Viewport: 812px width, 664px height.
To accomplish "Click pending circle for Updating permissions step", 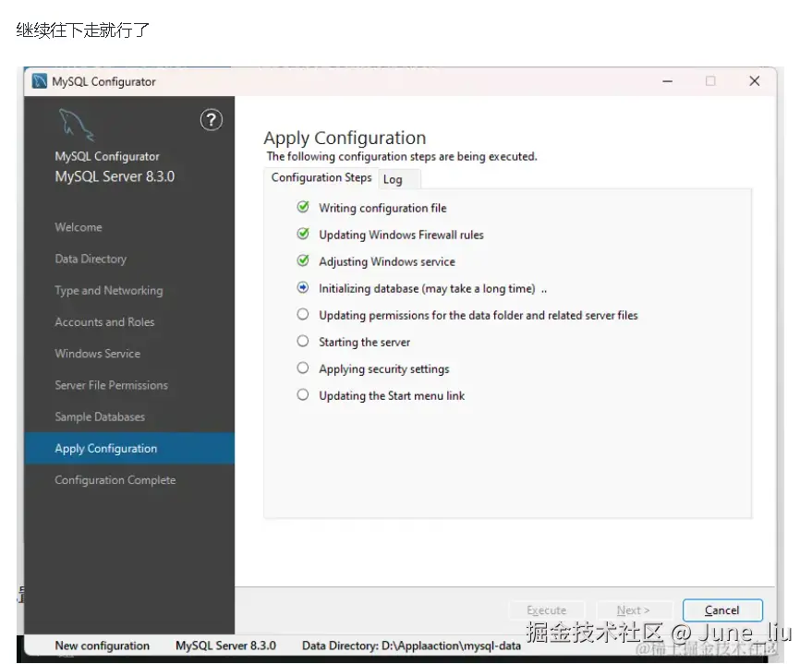I will tap(303, 314).
